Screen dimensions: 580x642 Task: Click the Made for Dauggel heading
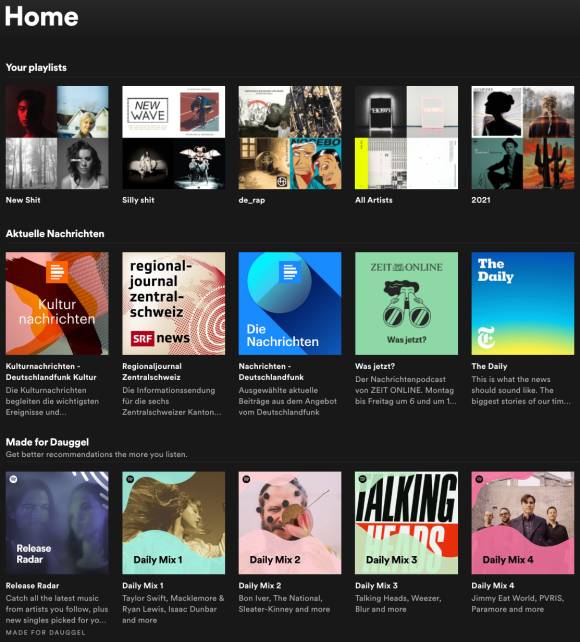[x=47, y=442]
